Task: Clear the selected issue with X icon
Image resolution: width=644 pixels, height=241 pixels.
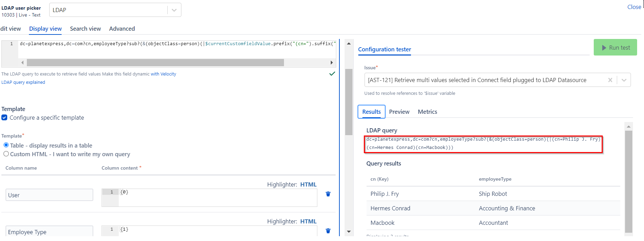Action: (610, 80)
